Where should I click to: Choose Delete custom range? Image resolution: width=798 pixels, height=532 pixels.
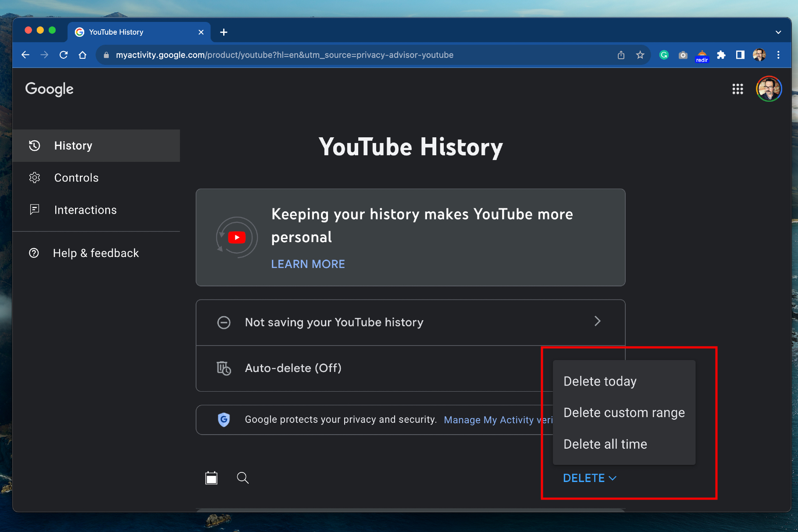click(624, 413)
